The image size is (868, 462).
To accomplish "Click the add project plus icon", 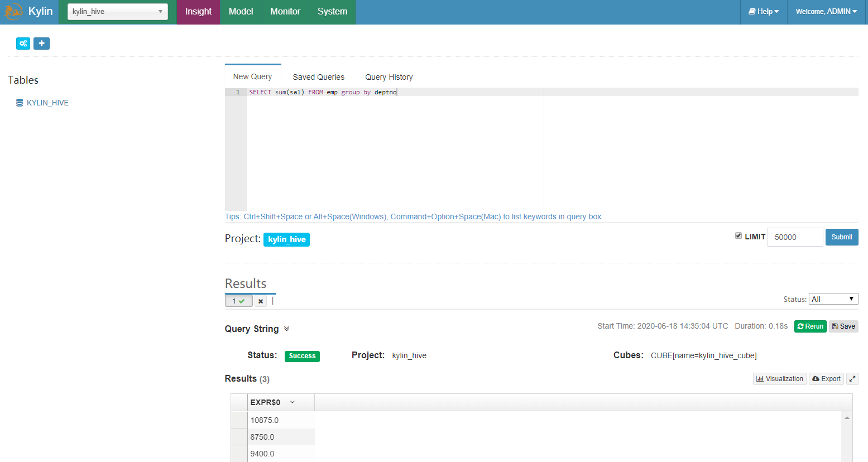I will pos(41,44).
